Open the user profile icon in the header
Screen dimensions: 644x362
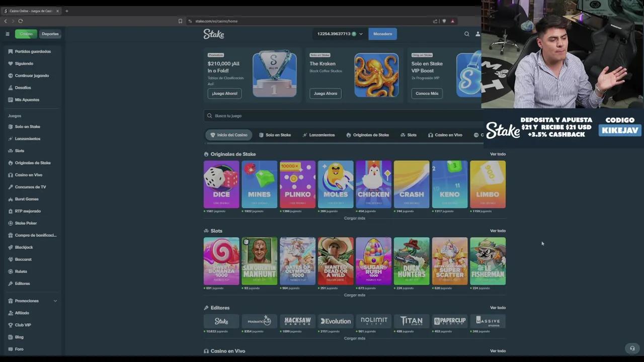[478, 34]
